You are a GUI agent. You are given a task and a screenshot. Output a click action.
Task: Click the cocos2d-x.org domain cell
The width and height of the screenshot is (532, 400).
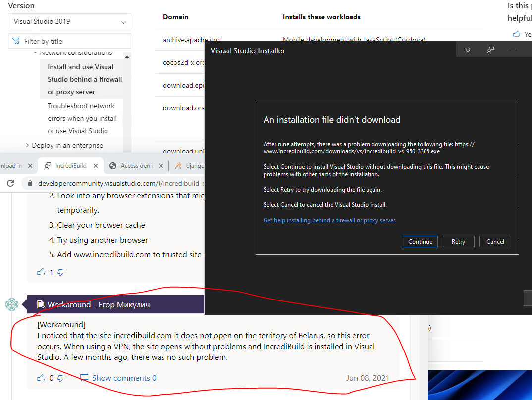pos(184,63)
